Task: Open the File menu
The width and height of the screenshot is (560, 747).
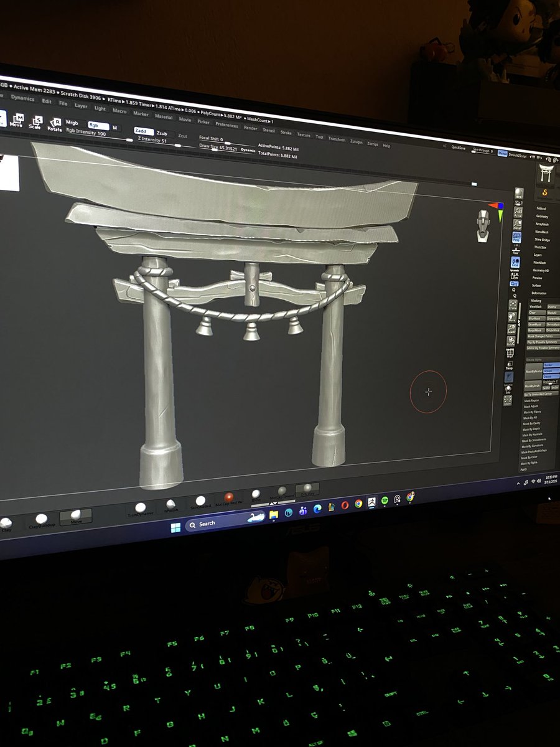Action: [x=63, y=103]
